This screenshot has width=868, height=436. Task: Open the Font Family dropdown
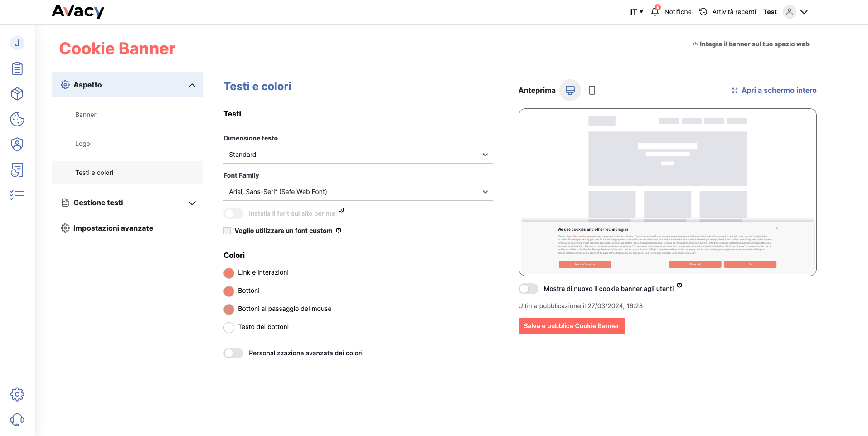(358, 192)
